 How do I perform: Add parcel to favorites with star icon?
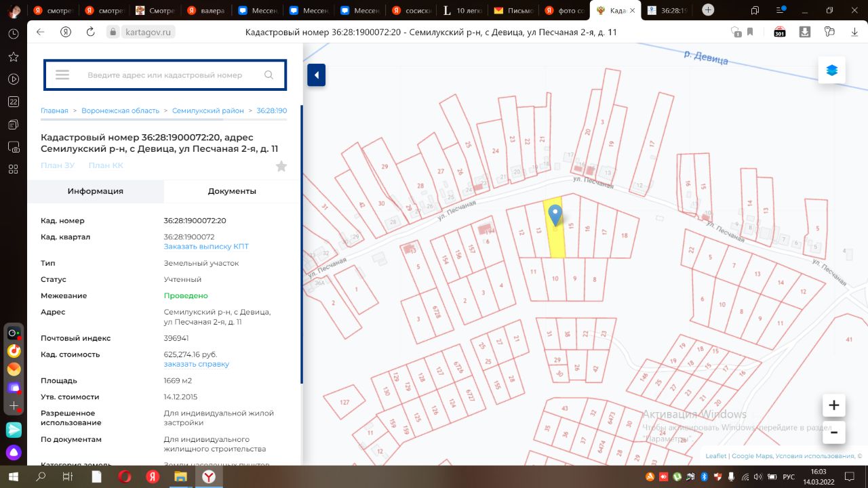pyautogui.click(x=281, y=166)
